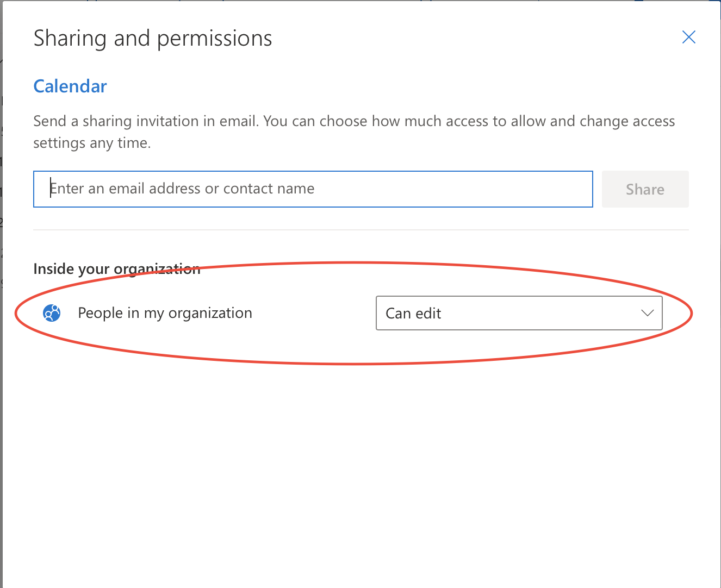Click the people in organization icon

coord(52,313)
